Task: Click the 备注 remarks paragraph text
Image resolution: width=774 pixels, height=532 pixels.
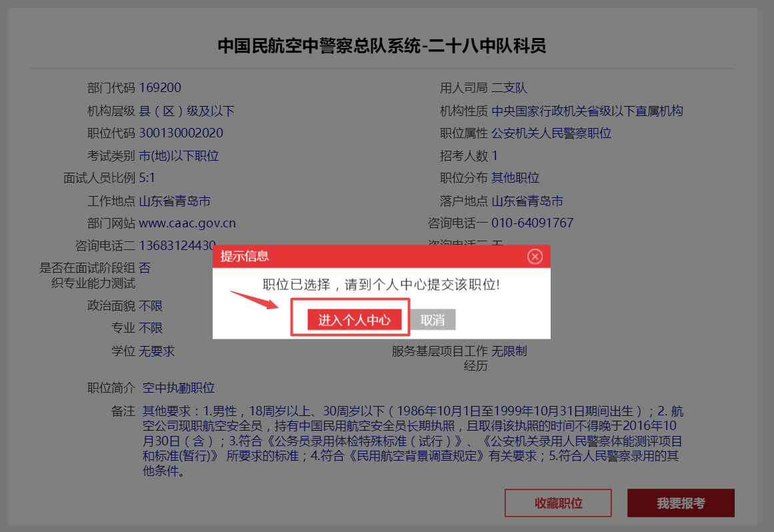Action: click(413, 441)
